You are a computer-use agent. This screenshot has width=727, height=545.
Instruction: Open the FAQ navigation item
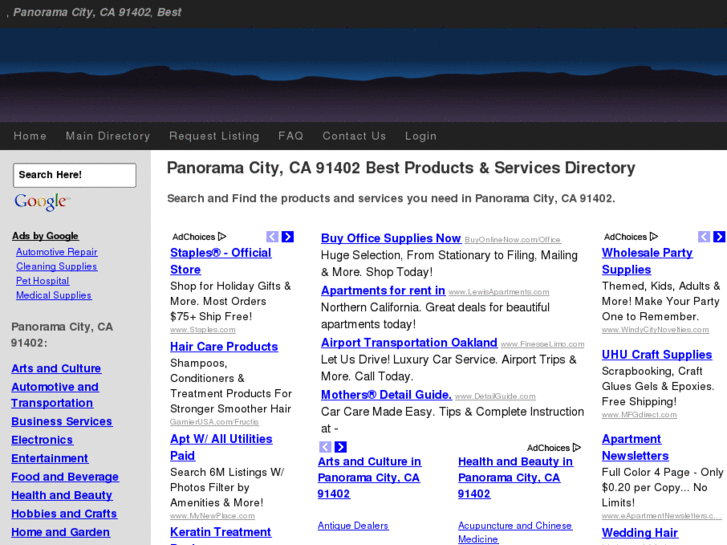(x=291, y=136)
